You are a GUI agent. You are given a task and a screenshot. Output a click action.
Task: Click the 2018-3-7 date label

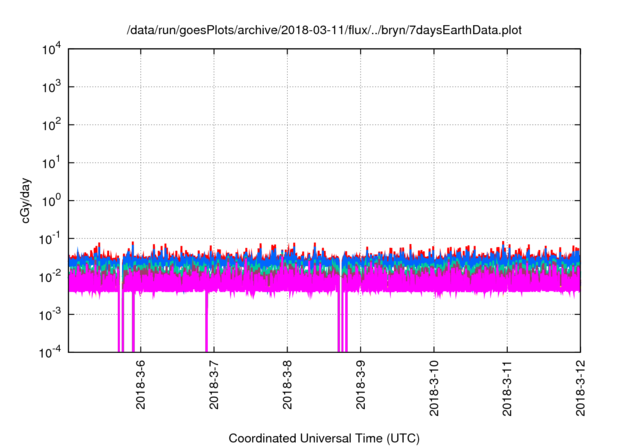[214, 385]
